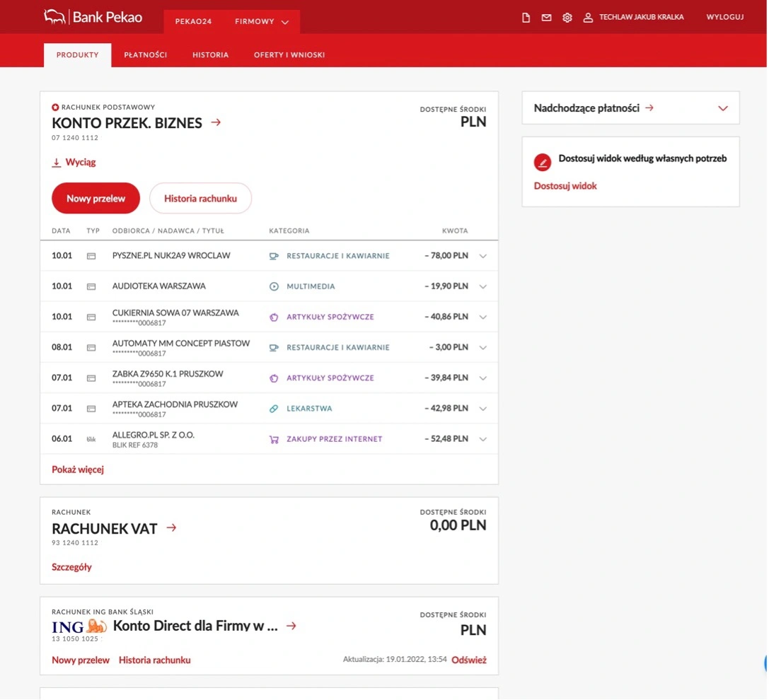
Task: Click the Nowy przelew red button
Action: (96, 199)
